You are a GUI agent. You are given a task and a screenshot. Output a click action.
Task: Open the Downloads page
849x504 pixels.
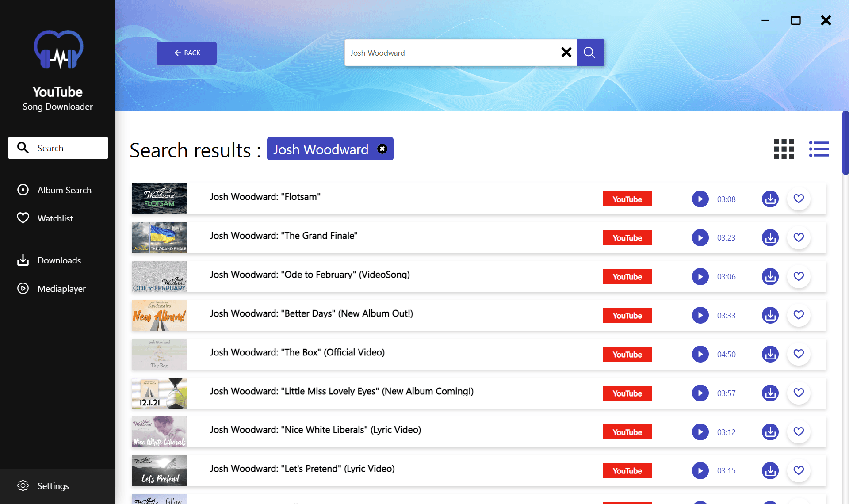(49, 260)
